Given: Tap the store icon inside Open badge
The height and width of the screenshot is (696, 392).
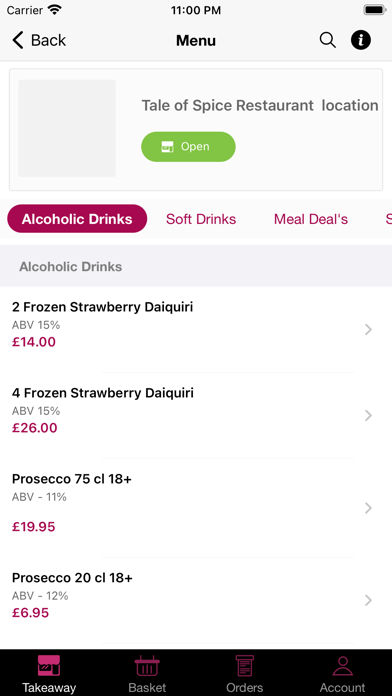Looking at the screenshot, I should tap(167, 147).
